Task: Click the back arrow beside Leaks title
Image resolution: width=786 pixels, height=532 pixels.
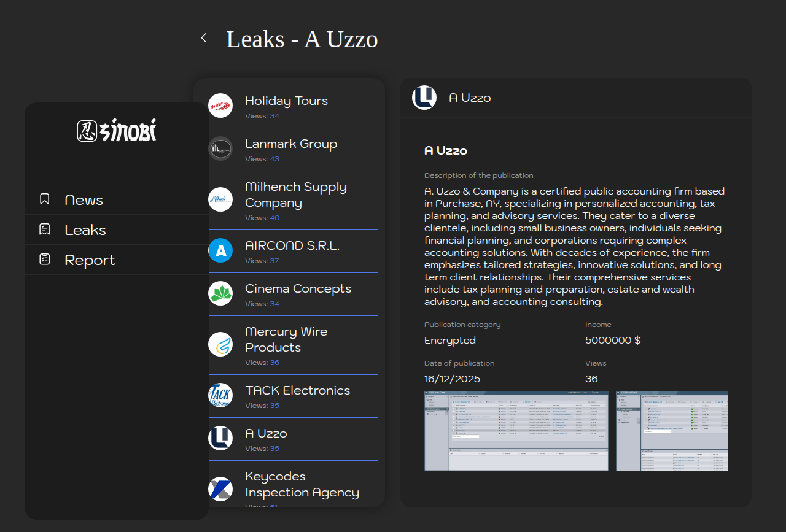Action: (x=204, y=38)
